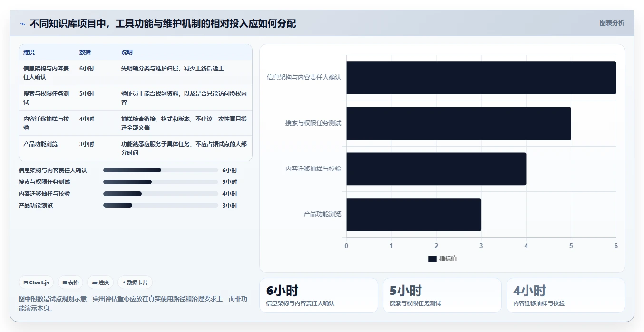Click the 产品功能浏览 chart axis label
Screen dimensions: 644x332
click(x=322, y=214)
